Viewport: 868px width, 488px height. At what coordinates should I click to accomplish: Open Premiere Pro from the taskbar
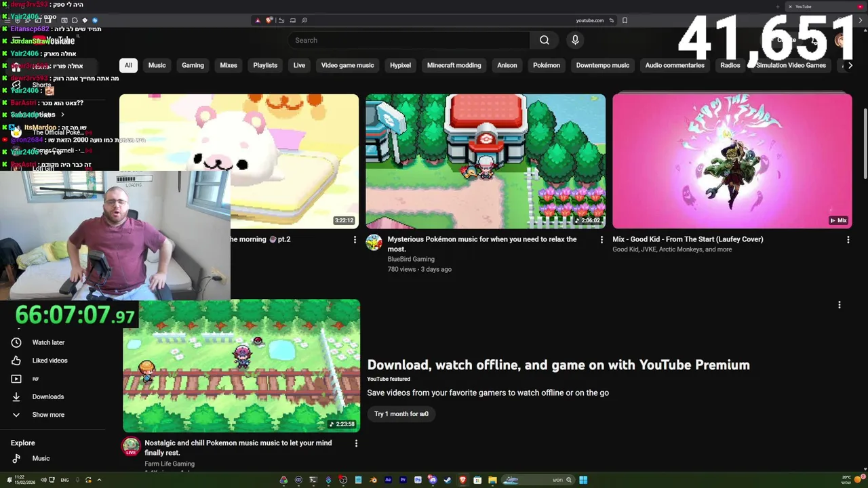pyautogui.click(x=403, y=480)
